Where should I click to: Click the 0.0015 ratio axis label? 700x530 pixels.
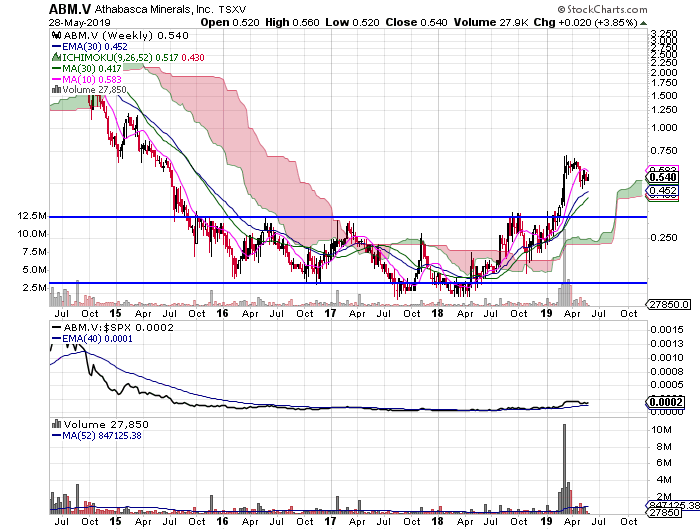667,330
